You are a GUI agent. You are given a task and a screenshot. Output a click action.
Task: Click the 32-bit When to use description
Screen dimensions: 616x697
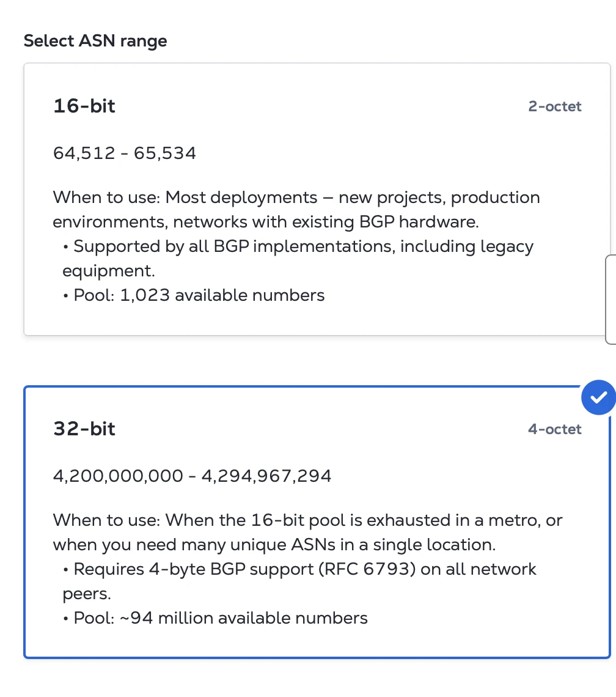pyautogui.click(x=307, y=532)
